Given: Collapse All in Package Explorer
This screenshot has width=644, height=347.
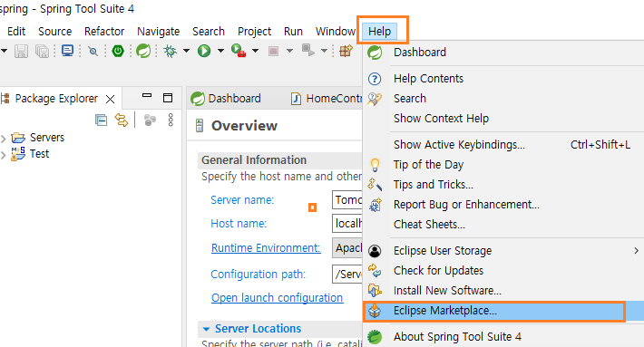Looking at the screenshot, I should (101, 120).
